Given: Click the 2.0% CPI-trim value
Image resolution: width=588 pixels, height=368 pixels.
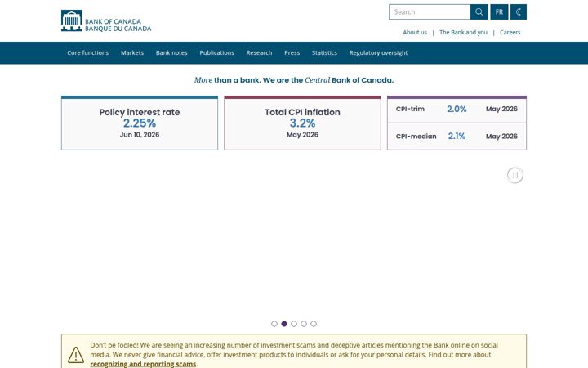Looking at the screenshot, I should point(457,110).
